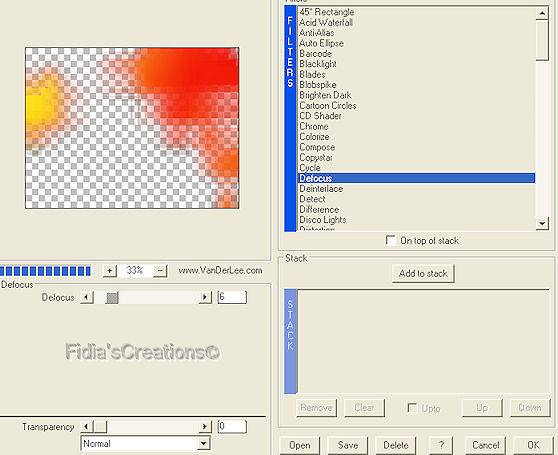
Task: Open help with the question mark button
Action: [x=441, y=445]
